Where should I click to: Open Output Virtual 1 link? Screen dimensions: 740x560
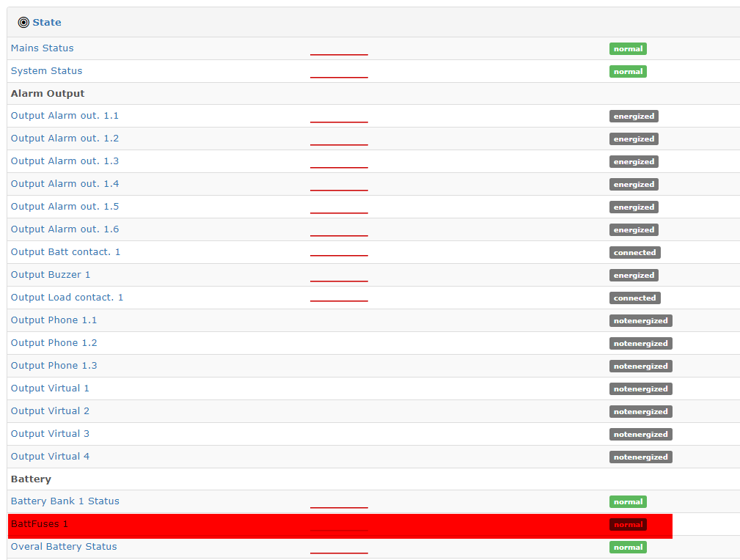[x=50, y=388]
